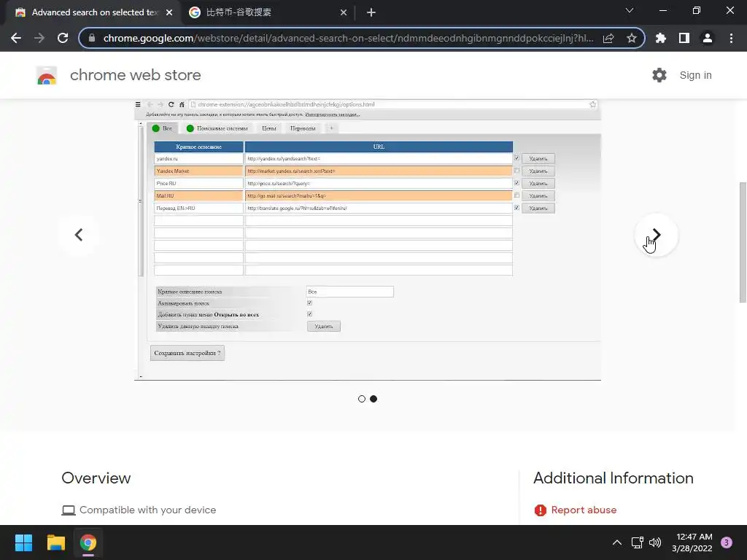Open File Explorer from the taskbar

click(55, 542)
